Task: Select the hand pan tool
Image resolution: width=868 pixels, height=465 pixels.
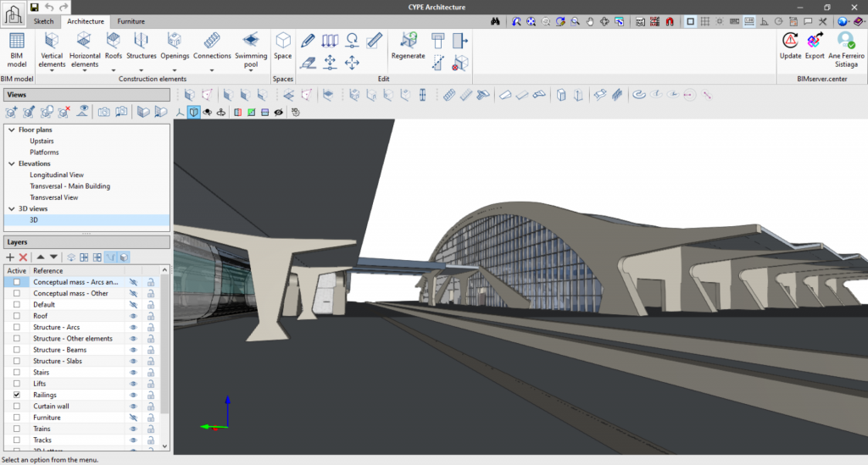Action: pos(590,21)
